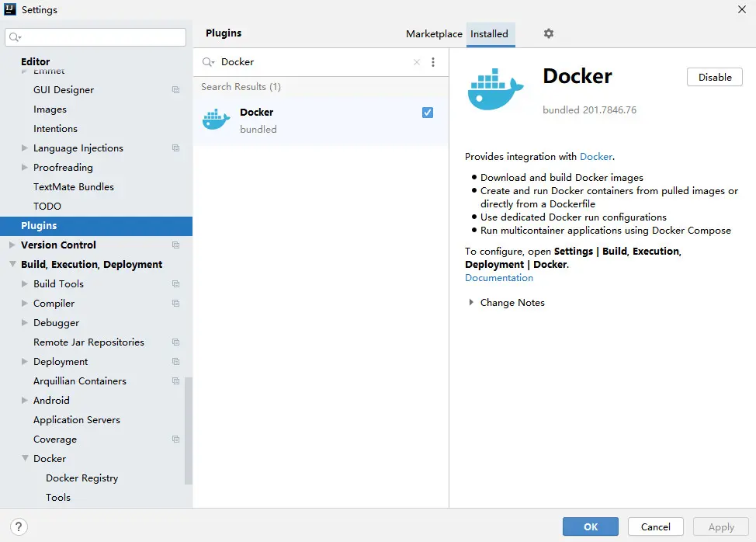Open the Editor settings category
This screenshot has height=542, width=756.
[x=35, y=61]
